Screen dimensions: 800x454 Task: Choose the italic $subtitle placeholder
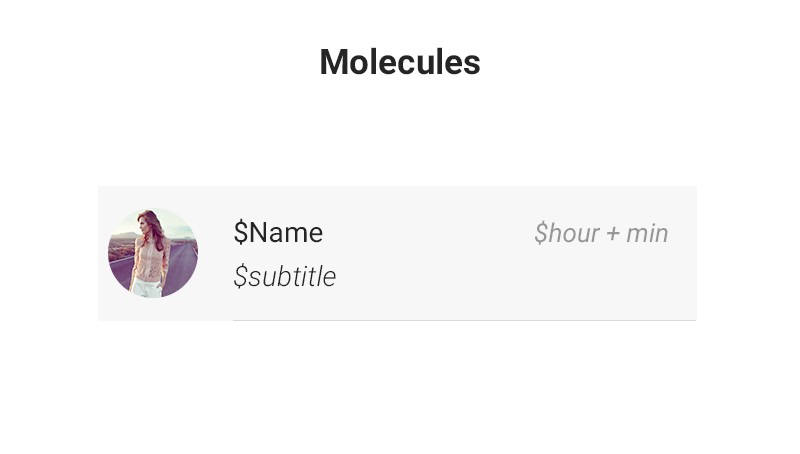coord(284,277)
